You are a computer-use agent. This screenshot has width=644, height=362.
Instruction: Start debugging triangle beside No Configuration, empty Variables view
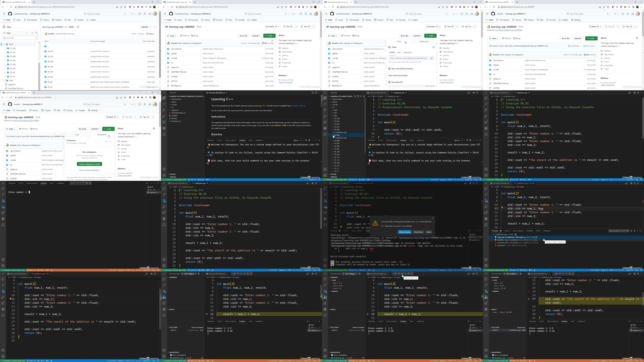click(x=183, y=274)
